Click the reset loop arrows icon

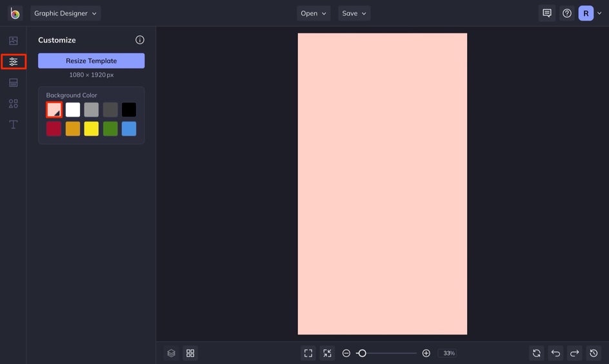[536, 353]
